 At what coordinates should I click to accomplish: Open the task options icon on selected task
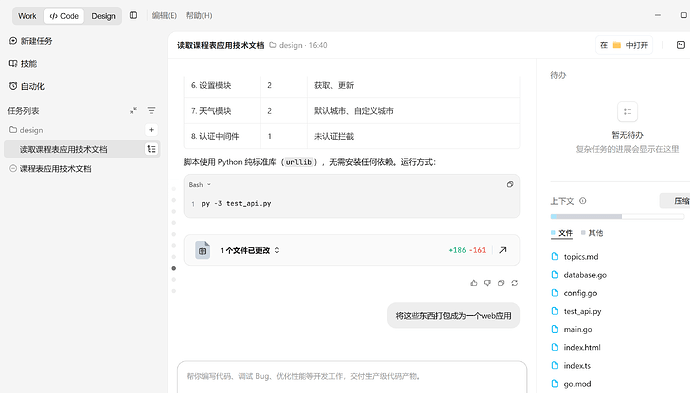(151, 149)
